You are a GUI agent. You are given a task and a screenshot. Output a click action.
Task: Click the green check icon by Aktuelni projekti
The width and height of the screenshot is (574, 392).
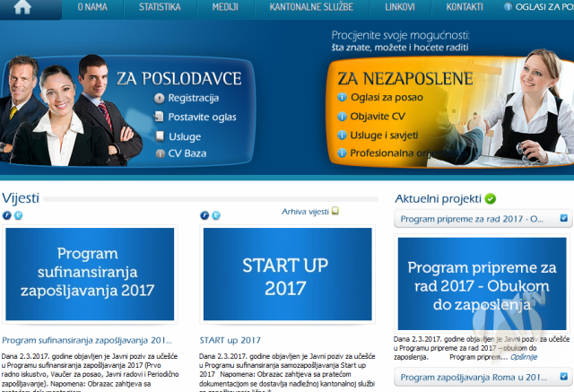coord(491,199)
